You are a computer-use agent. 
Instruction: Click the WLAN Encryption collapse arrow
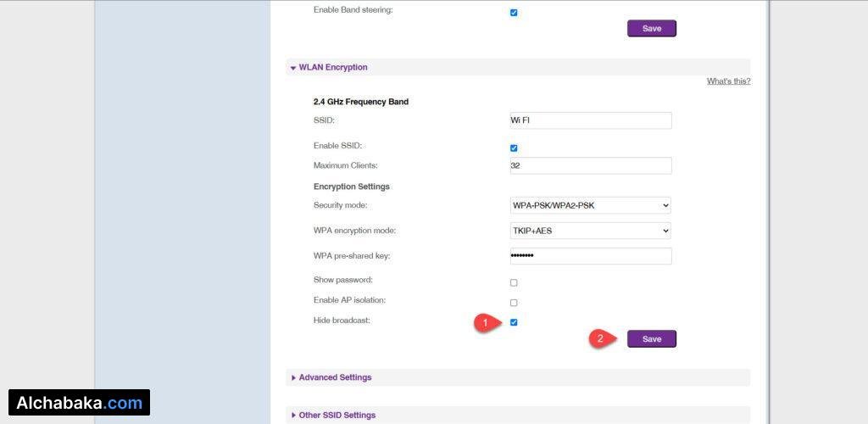(293, 68)
